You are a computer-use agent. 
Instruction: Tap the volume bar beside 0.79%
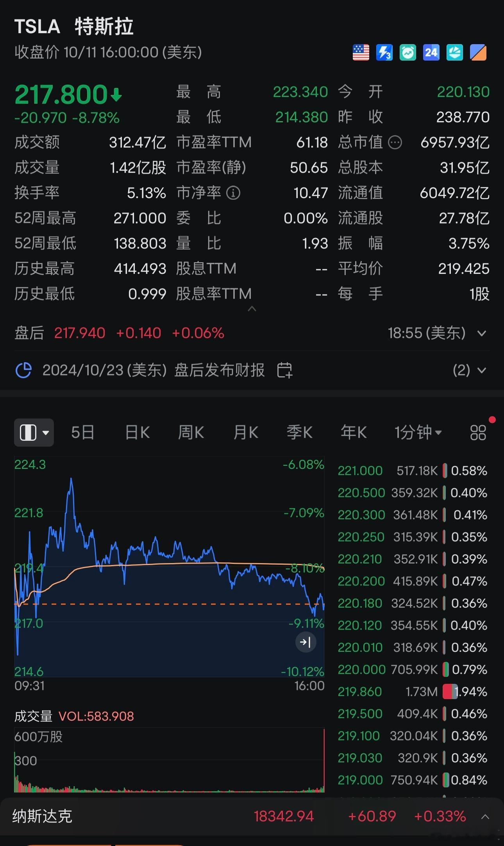445,669
